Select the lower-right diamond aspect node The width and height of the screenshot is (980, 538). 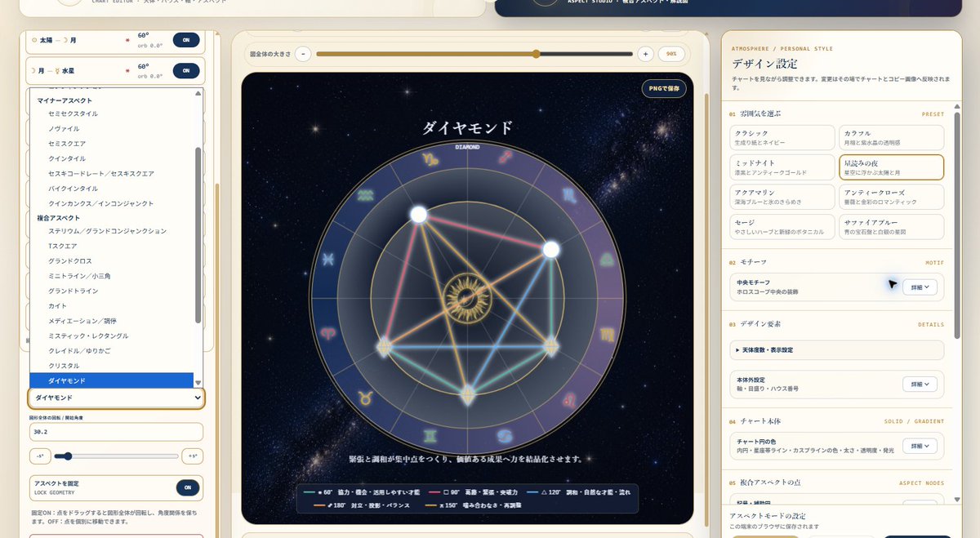[x=551, y=347]
